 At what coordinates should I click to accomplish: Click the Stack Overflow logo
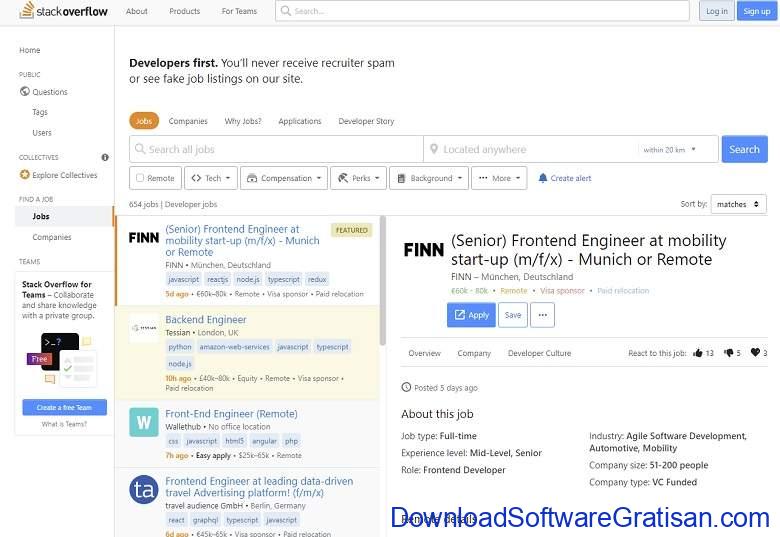click(63, 10)
